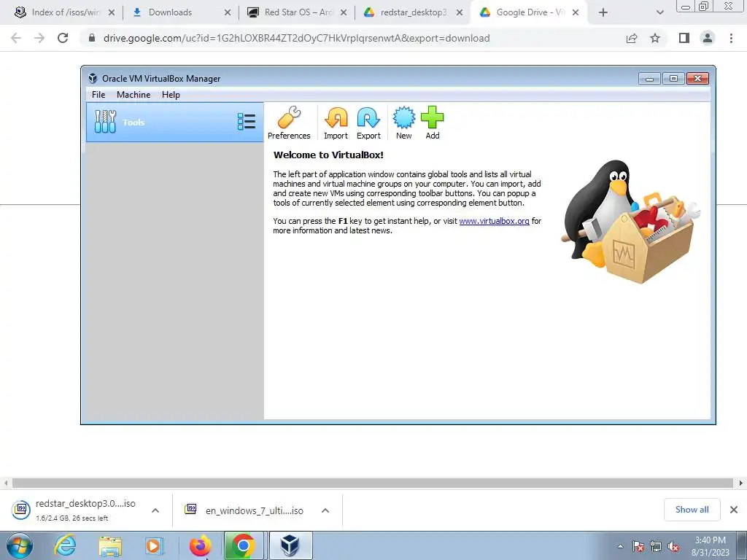Viewport: 747px width, 560px height.
Task: Close the downloads shelf
Action: 734,510
